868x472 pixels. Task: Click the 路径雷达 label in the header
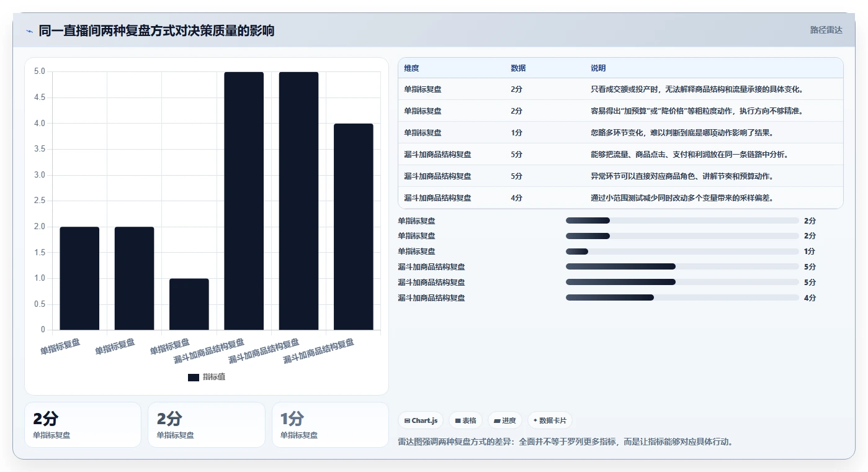click(826, 30)
